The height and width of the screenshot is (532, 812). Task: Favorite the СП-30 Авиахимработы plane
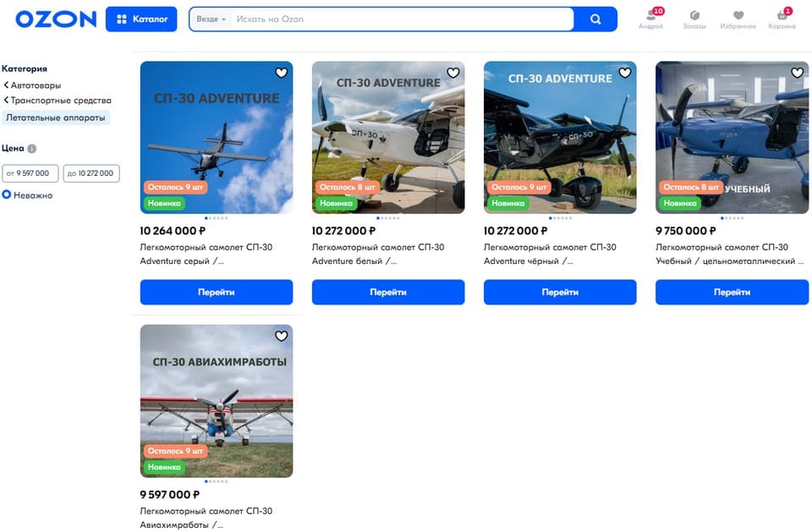click(281, 336)
